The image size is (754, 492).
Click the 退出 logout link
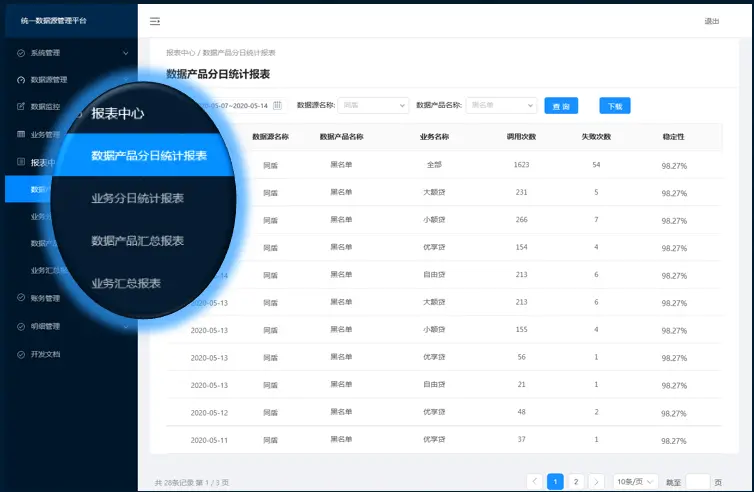tap(711, 21)
